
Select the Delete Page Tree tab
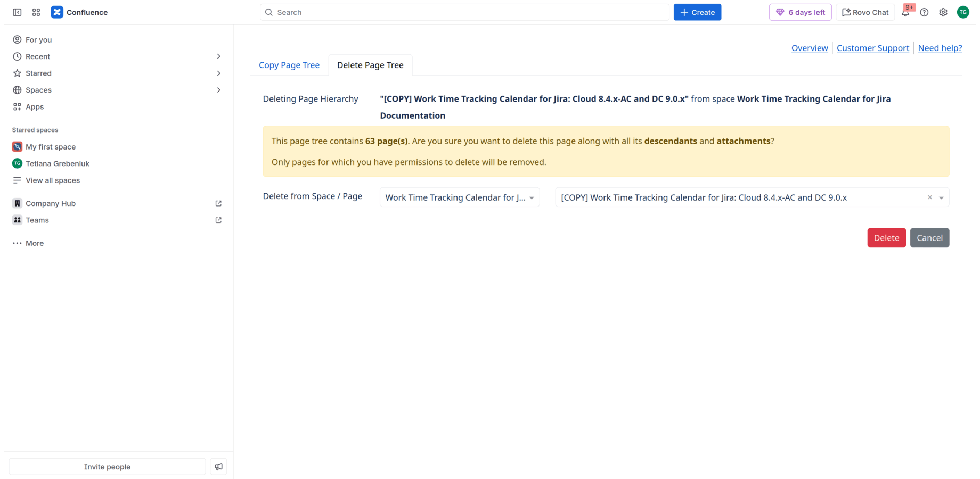click(x=370, y=65)
